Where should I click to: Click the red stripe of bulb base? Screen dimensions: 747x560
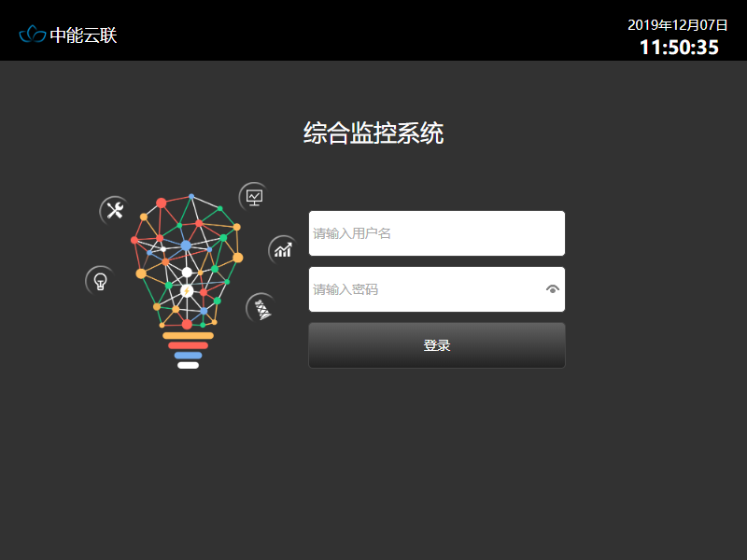click(x=189, y=345)
